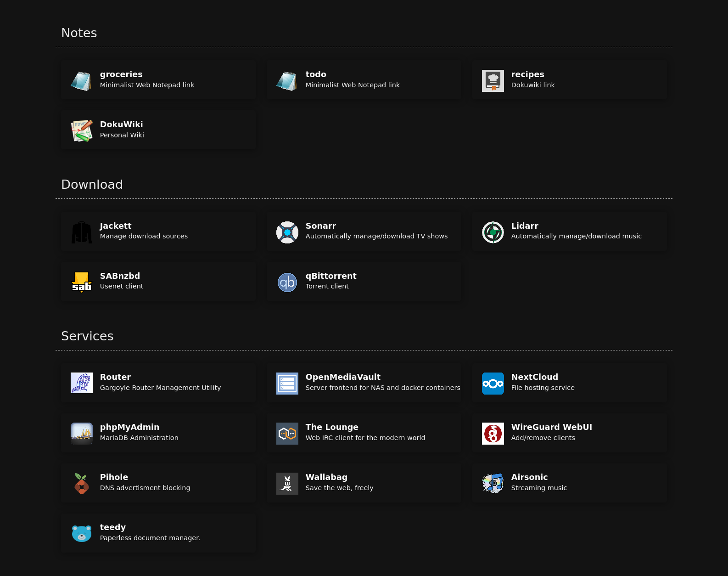The image size is (728, 576).
Task: Open the Router title link
Action: pos(115,377)
